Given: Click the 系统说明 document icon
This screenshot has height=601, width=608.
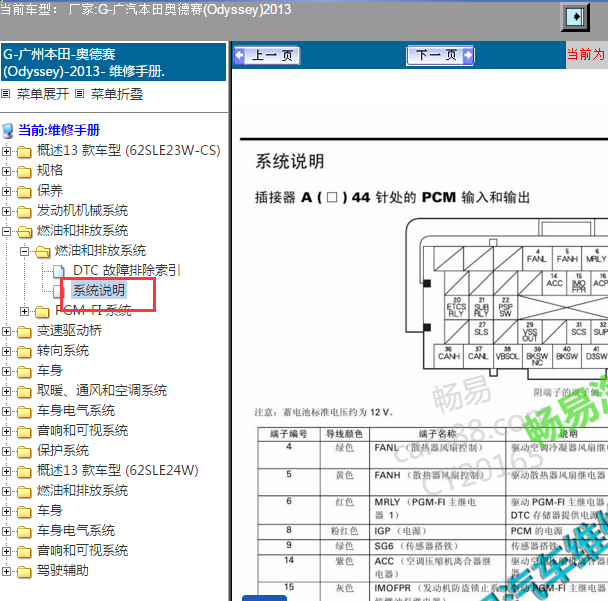Looking at the screenshot, I should click(58, 291).
